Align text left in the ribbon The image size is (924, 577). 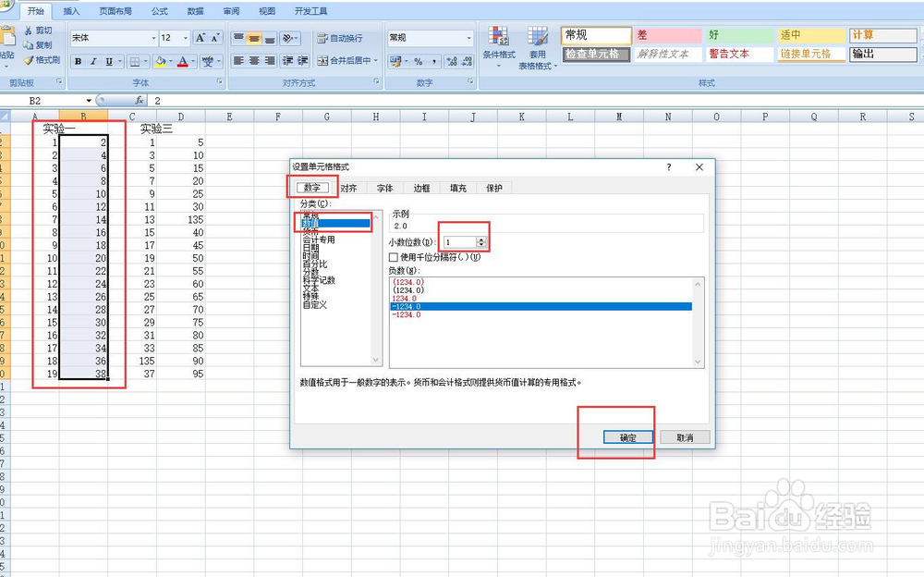click(x=238, y=61)
